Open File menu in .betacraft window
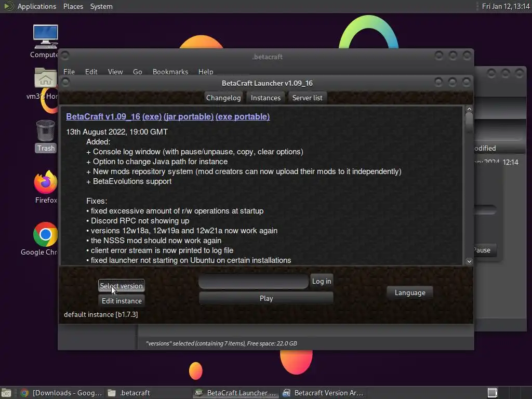532x399 pixels. [69, 72]
